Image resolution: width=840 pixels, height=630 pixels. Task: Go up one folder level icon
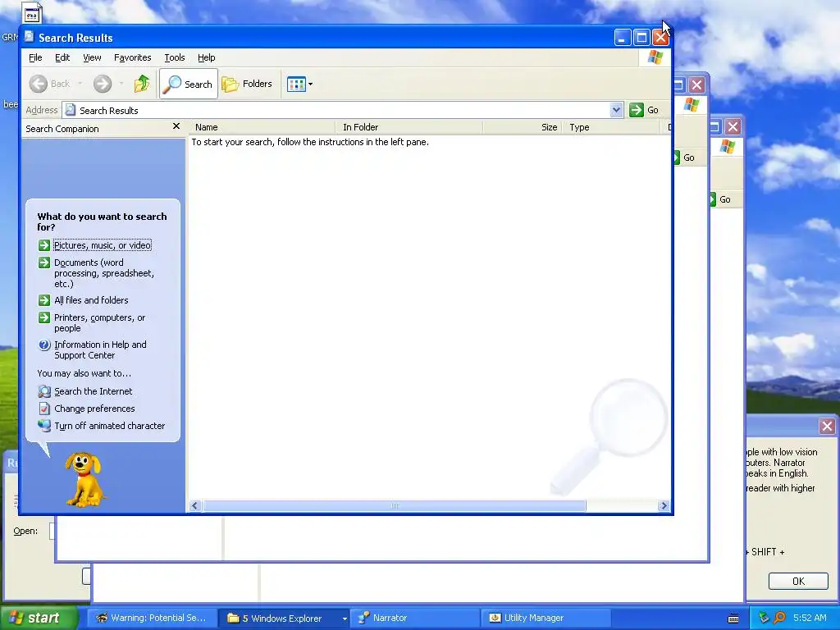[142, 84]
